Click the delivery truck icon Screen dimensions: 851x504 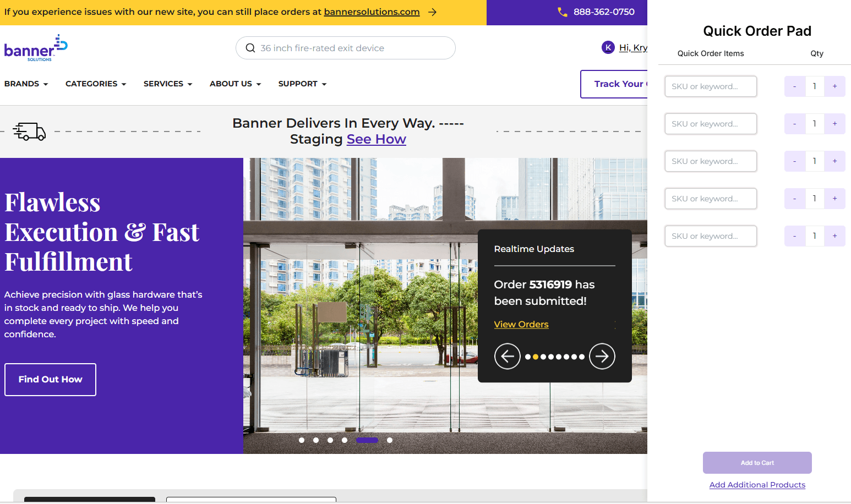[x=29, y=132]
